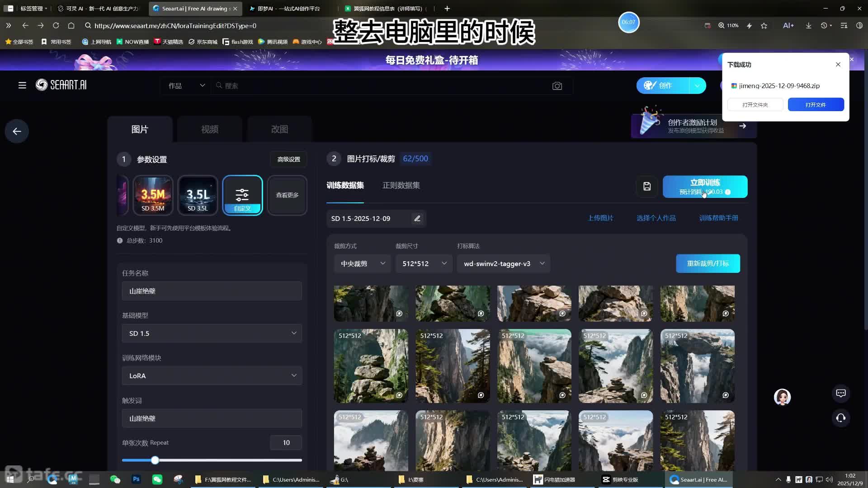Click the 触发词 input field
The image size is (868, 488).
pyautogui.click(x=212, y=418)
